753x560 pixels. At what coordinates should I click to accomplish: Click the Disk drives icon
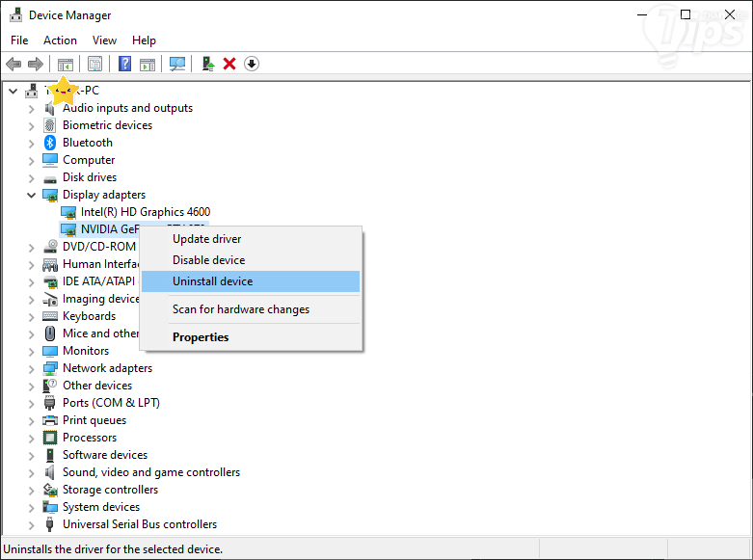click(x=50, y=178)
